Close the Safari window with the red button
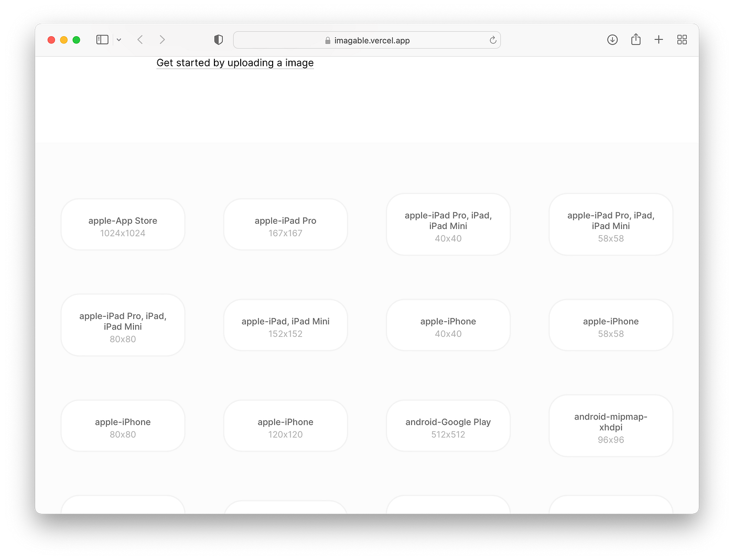 point(51,40)
